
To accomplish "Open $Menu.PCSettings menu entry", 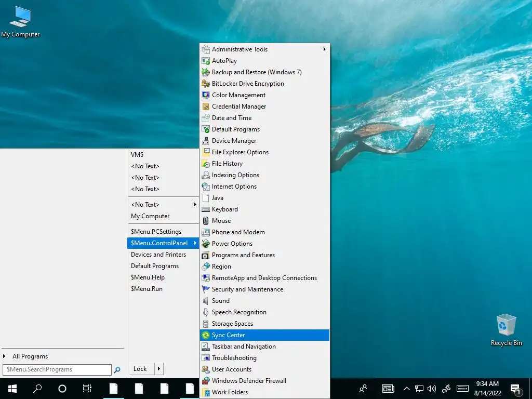I will [163, 232].
